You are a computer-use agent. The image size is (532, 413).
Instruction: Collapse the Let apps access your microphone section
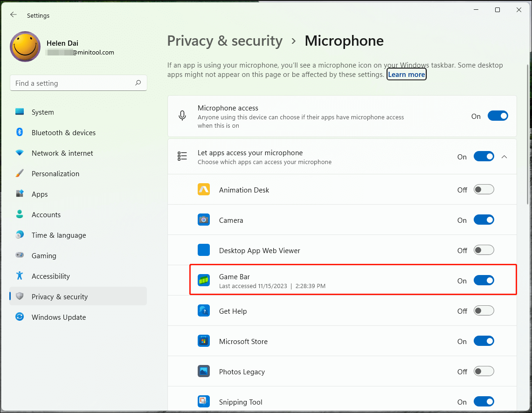pos(504,157)
